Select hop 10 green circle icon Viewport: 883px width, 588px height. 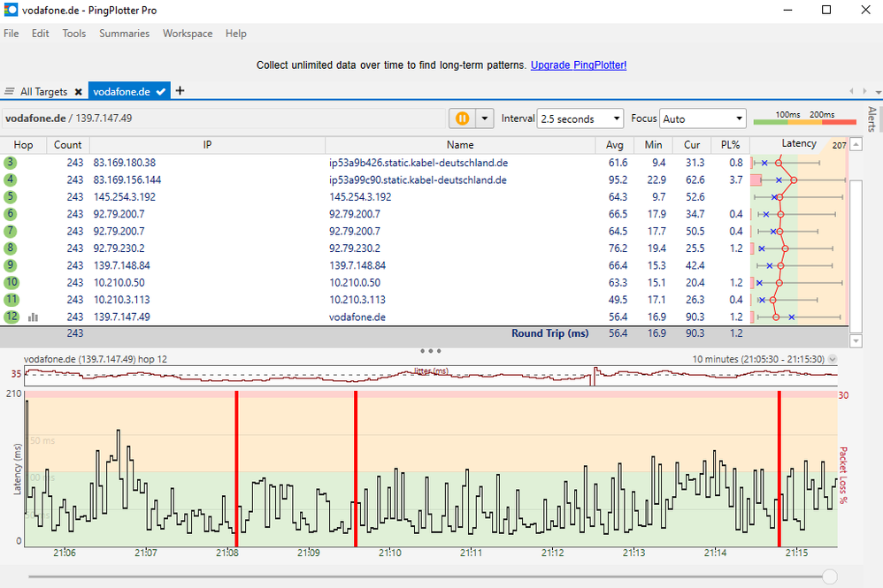click(x=12, y=282)
